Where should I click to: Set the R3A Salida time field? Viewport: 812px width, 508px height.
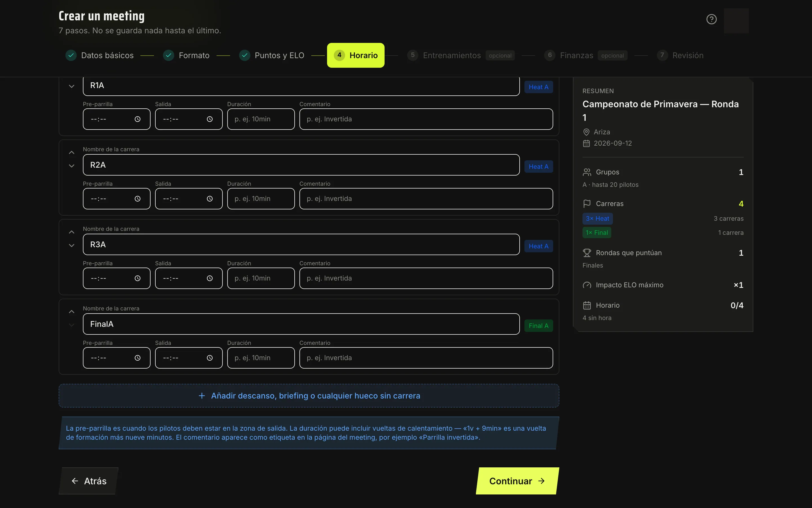tap(189, 278)
